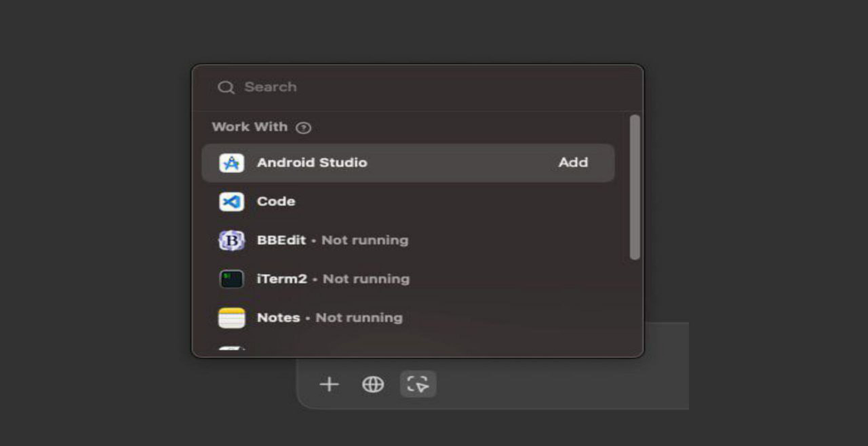Choose Code from the app list

[408, 201]
